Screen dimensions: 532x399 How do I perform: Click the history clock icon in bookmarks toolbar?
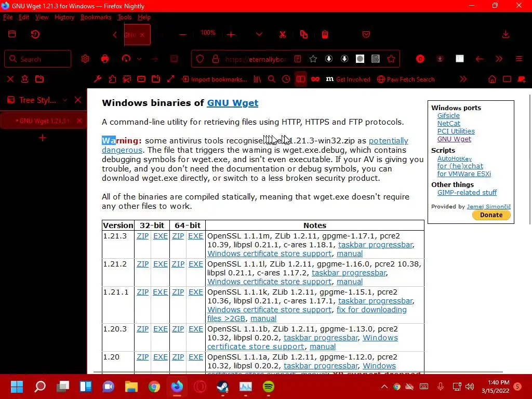(286, 79)
